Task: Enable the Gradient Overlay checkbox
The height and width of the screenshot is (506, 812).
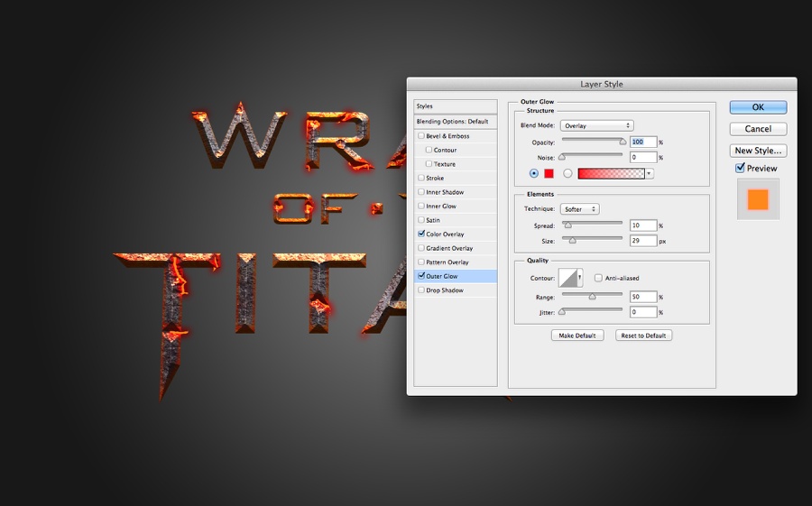Action: coord(421,247)
